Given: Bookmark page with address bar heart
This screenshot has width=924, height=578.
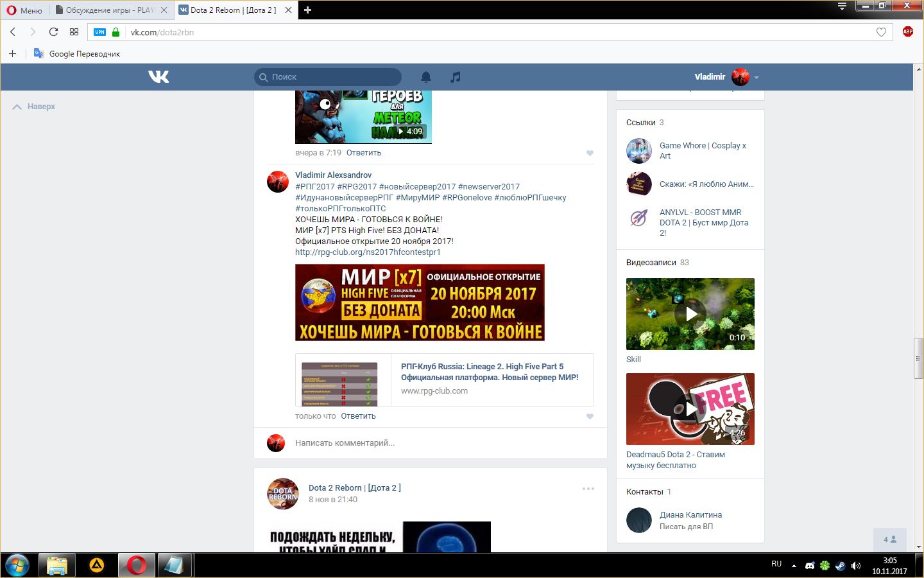Looking at the screenshot, I should (881, 32).
